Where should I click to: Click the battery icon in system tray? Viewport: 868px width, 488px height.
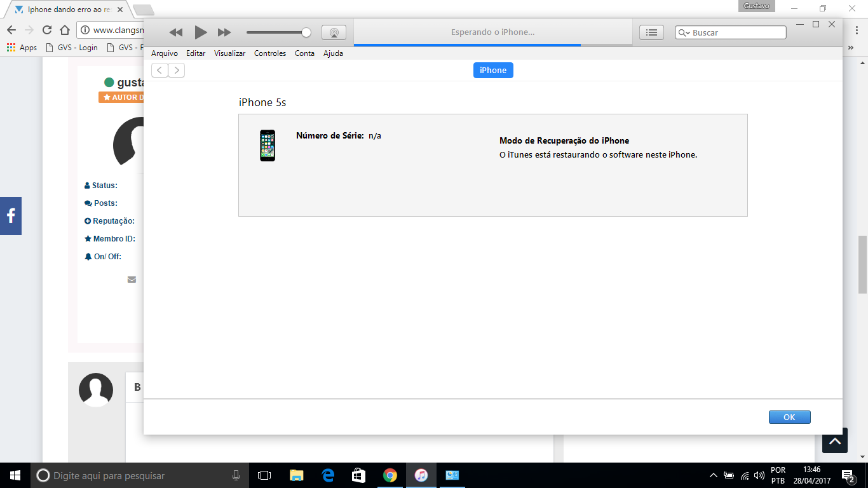(x=729, y=475)
